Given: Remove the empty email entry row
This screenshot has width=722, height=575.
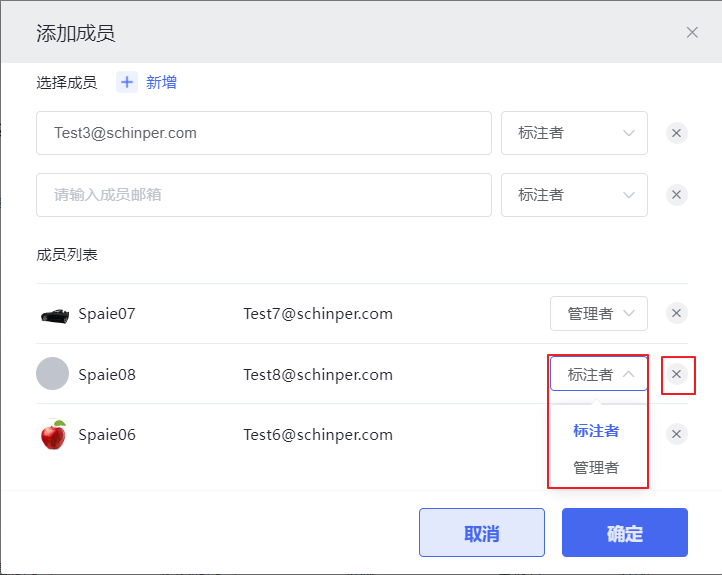Looking at the screenshot, I should pyautogui.click(x=676, y=195).
